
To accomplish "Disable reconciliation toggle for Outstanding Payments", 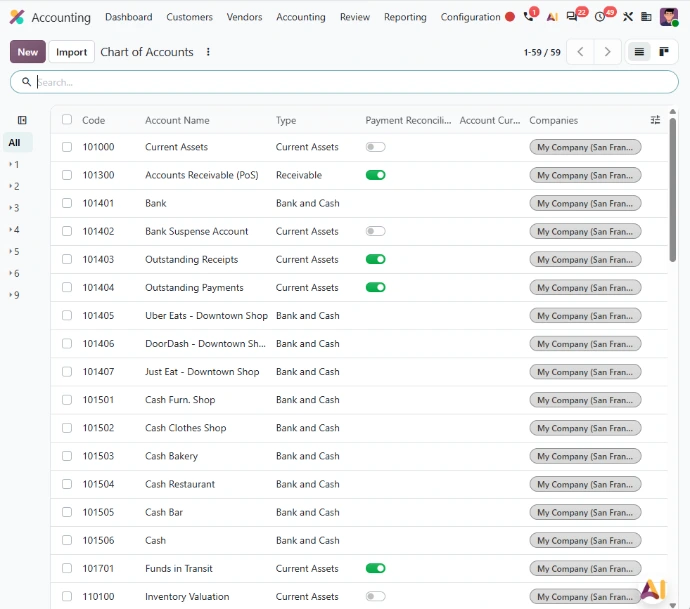I will [x=375, y=287].
